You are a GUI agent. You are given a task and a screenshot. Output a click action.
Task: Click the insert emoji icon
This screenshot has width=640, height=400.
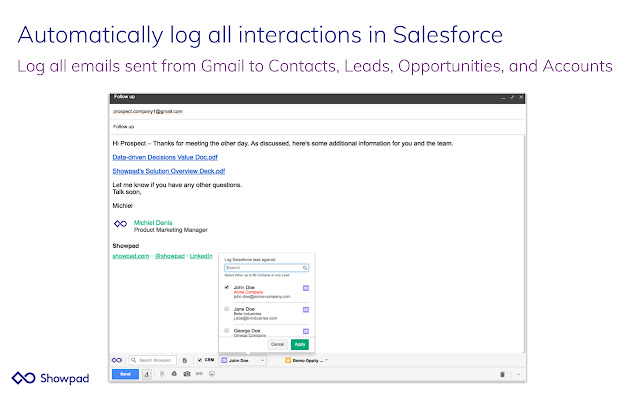(212, 374)
